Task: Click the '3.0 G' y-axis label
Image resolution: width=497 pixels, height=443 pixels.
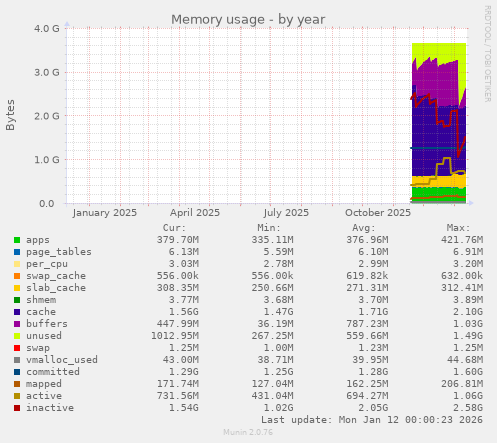Action: [x=47, y=72]
